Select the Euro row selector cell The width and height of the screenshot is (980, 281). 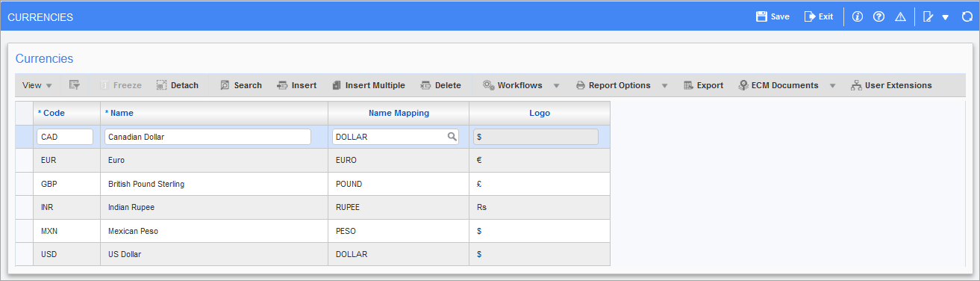pyautogui.click(x=24, y=160)
